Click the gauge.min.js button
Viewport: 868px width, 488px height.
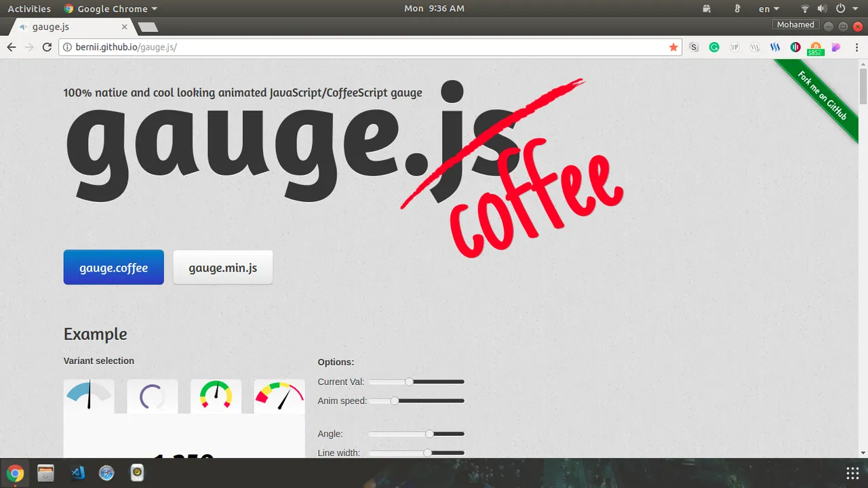tap(223, 268)
